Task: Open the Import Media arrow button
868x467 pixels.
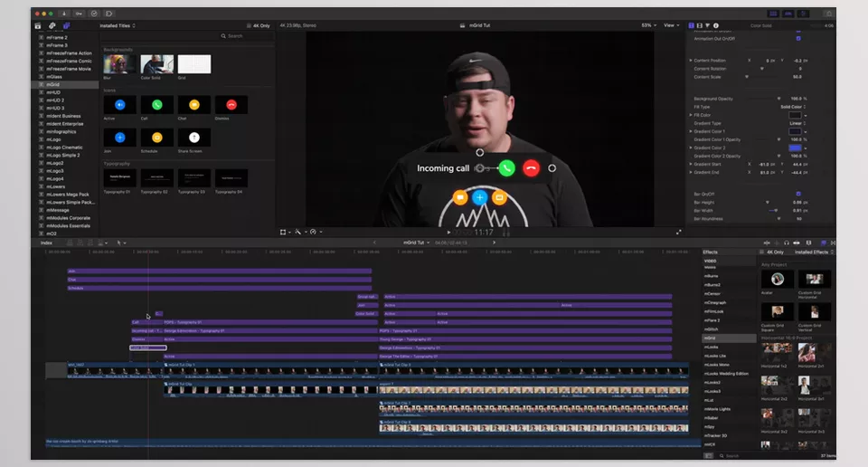Action: 63,14
